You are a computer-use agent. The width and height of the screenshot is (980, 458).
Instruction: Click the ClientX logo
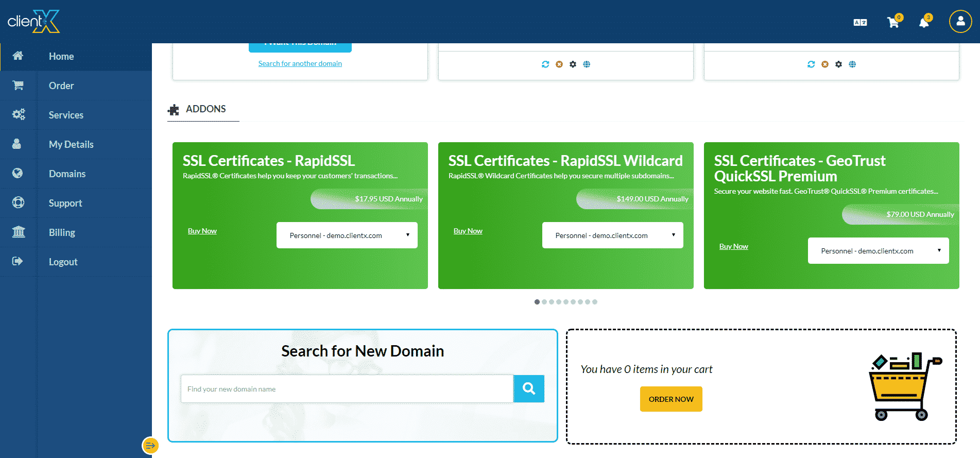(x=34, y=22)
